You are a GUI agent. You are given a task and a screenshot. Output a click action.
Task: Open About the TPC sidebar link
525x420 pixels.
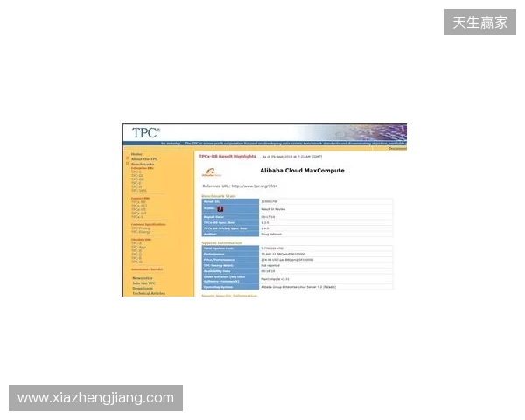click(x=144, y=159)
